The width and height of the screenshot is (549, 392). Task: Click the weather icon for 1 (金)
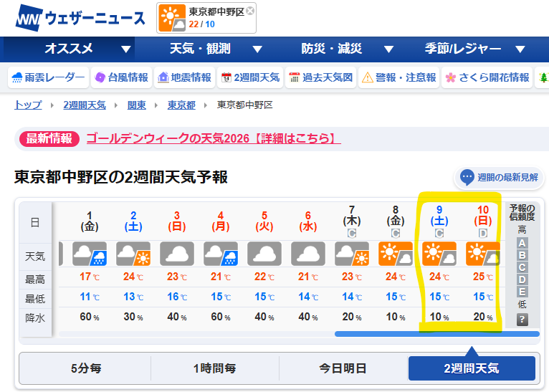click(x=90, y=254)
